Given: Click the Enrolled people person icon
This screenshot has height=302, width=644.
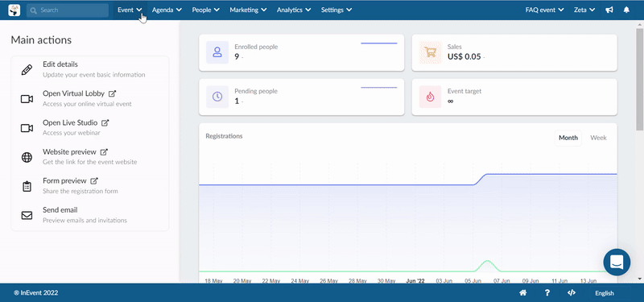Looking at the screenshot, I should pyautogui.click(x=217, y=52).
